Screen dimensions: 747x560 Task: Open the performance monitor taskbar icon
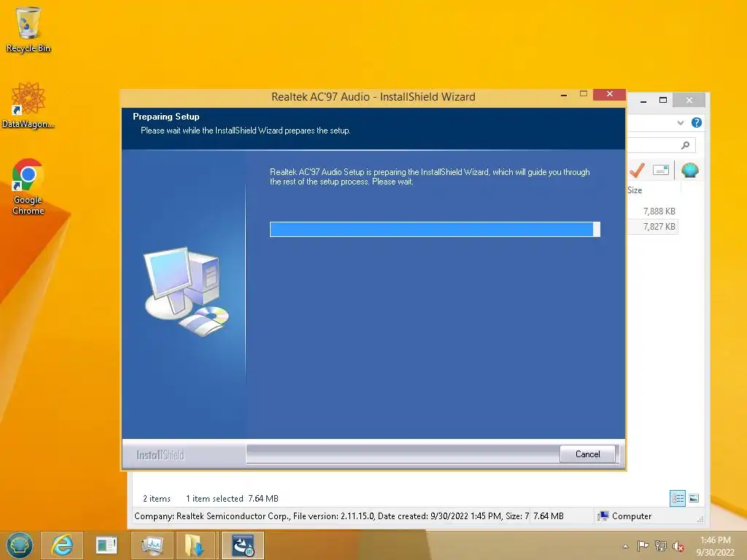(x=152, y=545)
